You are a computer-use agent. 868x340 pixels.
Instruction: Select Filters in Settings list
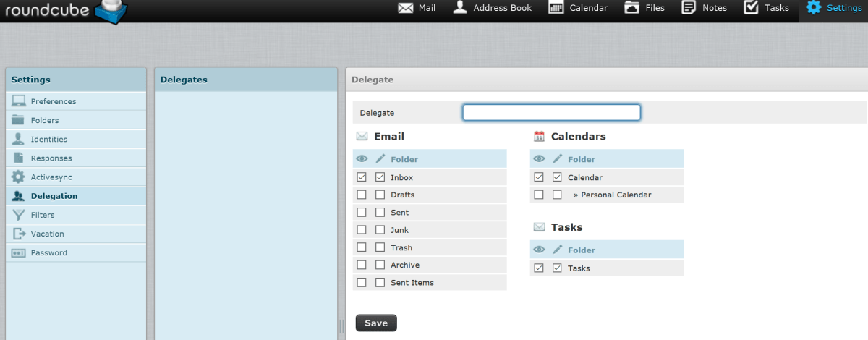pos(43,215)
